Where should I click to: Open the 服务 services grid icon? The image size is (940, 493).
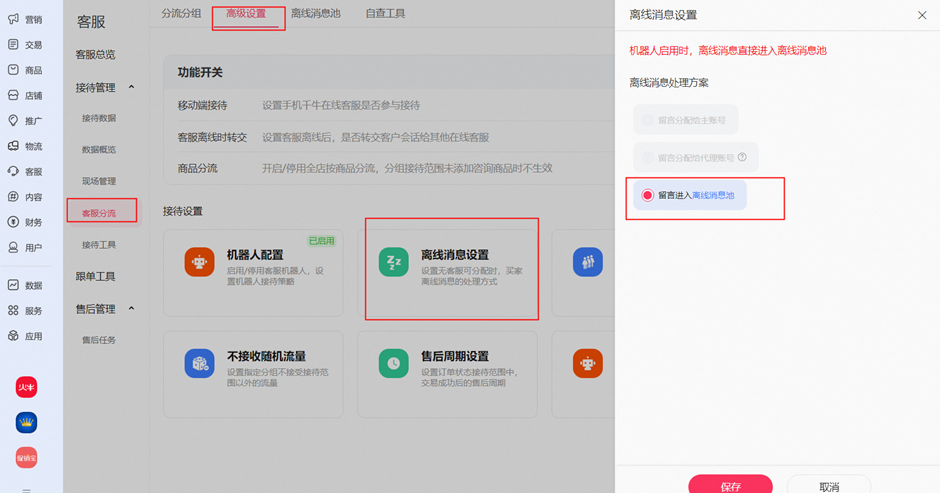[13, 310]
